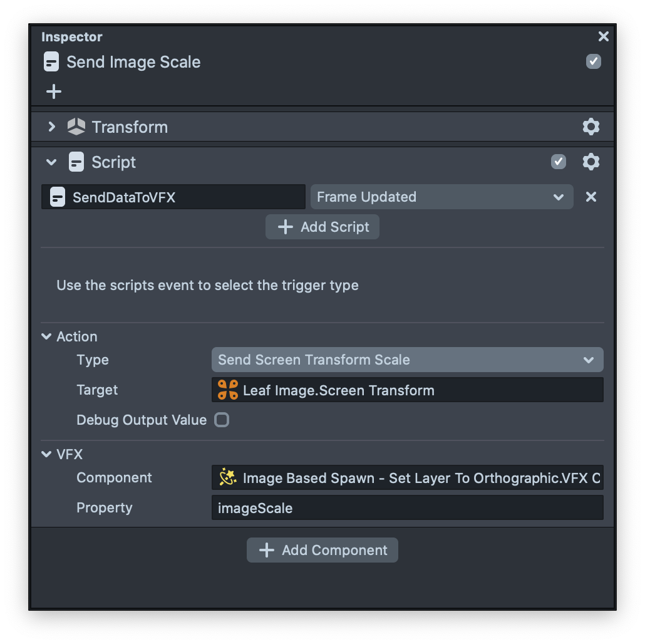Click the script icon beside Send Image Scale

click(x=51, y=62)
